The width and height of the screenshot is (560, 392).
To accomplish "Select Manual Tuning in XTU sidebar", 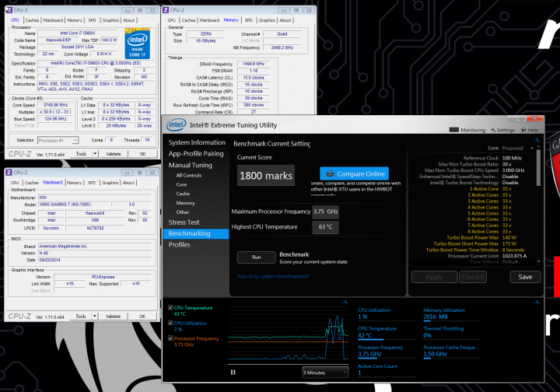I will [x=190, y=165].
